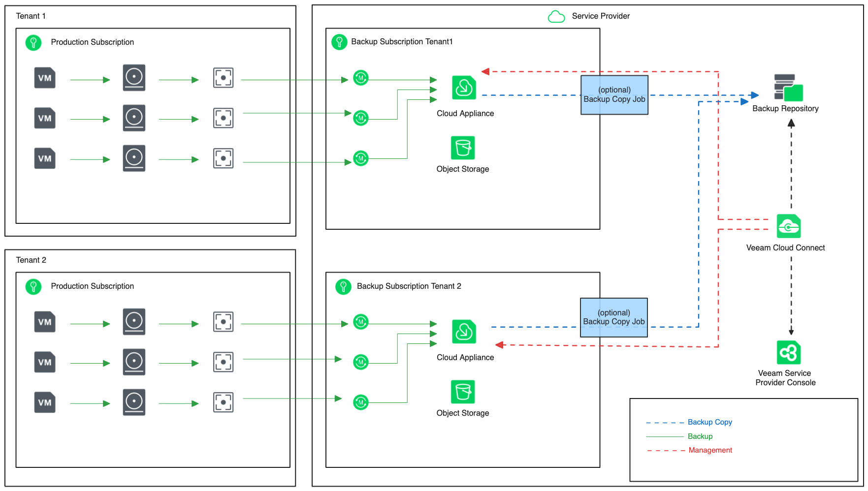
Task: Click 'Object Storage' label in Tenant1 backup subscription
Action: 463,169
